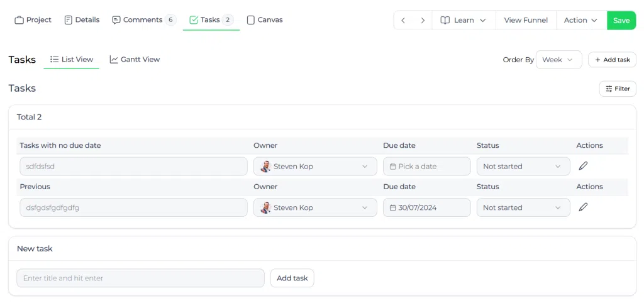Go to next item with right chevron
644x308 pixels.
pyautogui.click(x=422, y=20)
